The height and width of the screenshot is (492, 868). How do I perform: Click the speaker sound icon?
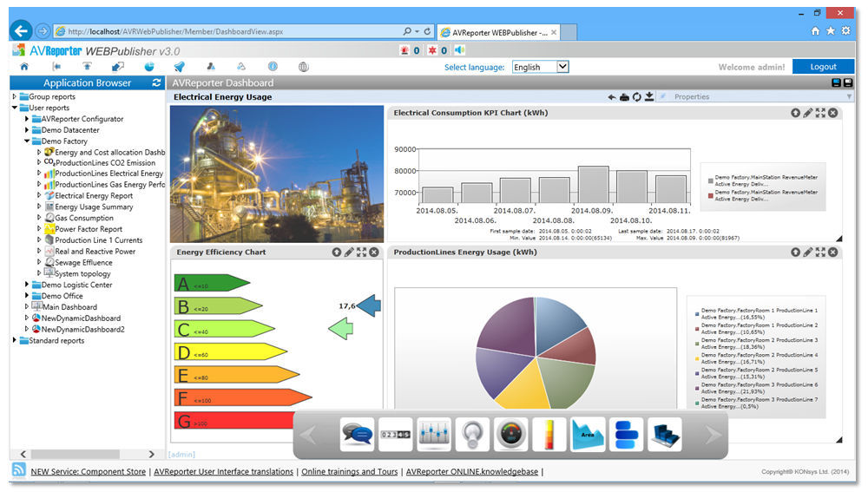click(x=459, y=50)
